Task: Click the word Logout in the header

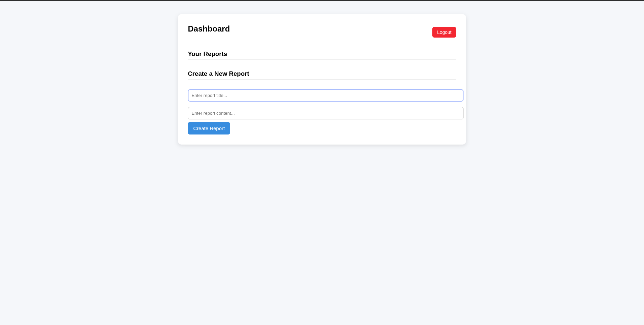Action: point(444,32)
